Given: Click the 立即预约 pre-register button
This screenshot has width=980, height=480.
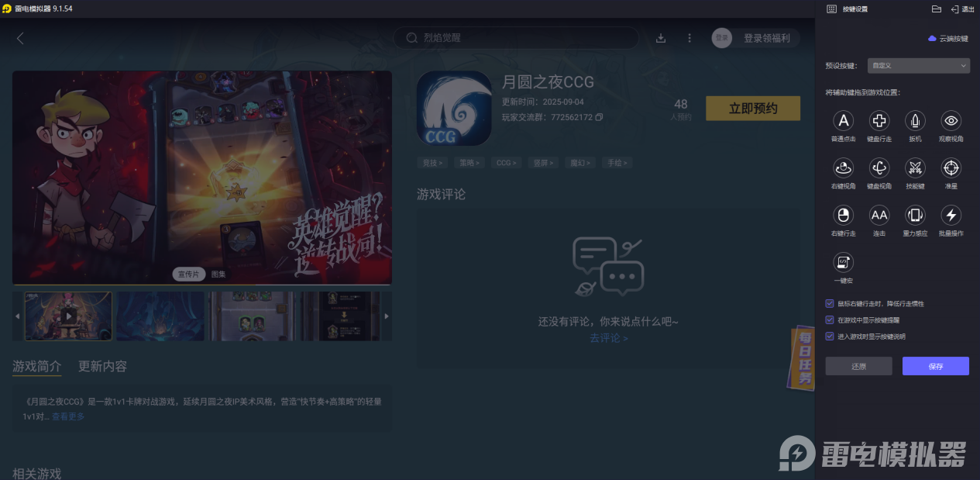Looking at the screenshot, I should [752, 109].
